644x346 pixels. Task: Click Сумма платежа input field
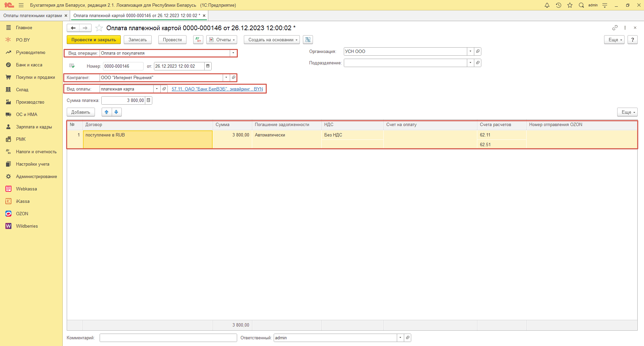click(x=123, y=100)
